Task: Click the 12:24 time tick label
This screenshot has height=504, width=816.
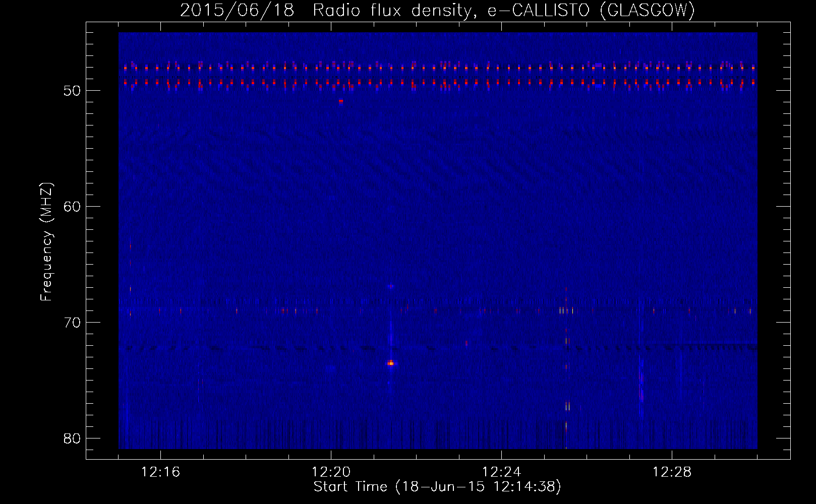Action: tap(501, 472)
